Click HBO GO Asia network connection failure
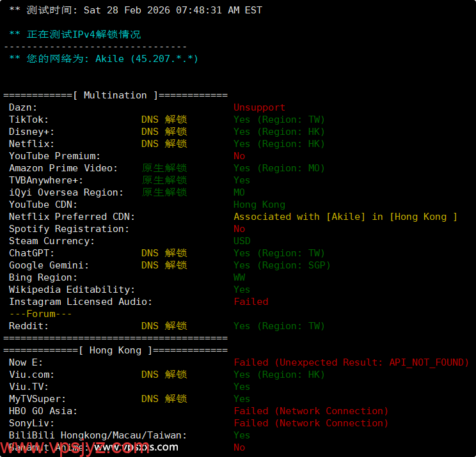 311,411
